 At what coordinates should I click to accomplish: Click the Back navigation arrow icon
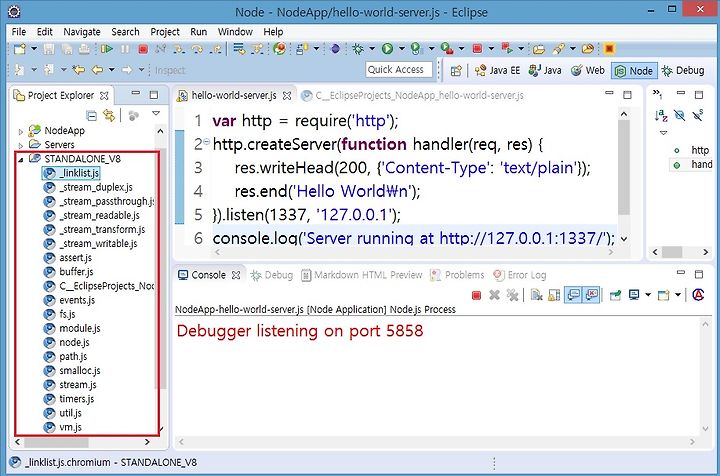(97, 70)
